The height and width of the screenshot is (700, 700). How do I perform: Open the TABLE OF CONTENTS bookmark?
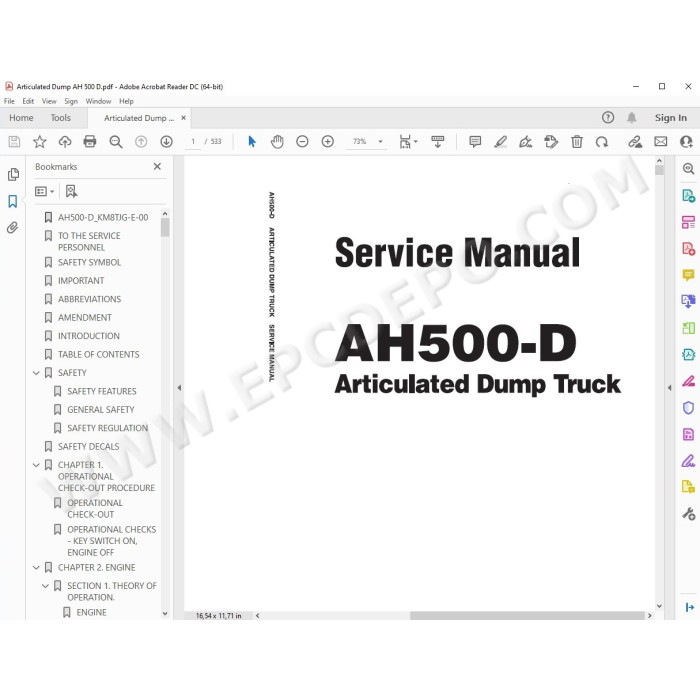click(x=99, y=354)
